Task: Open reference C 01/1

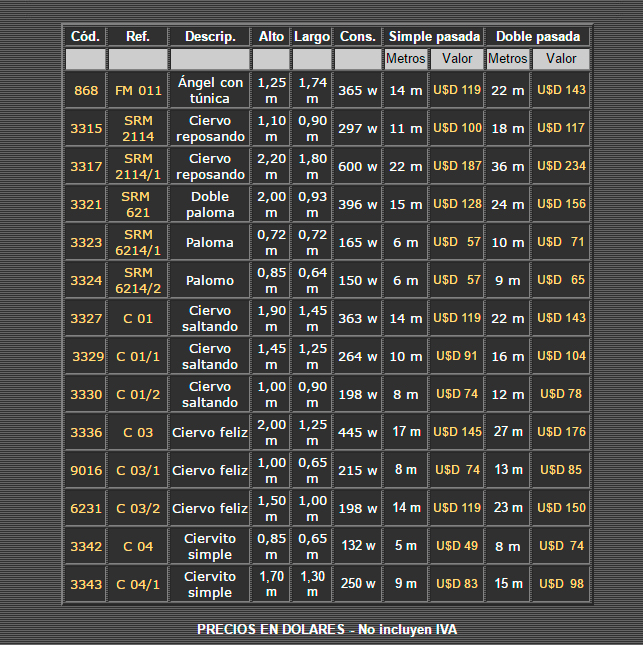Action: pyautogui.click(x=138, y=357)
